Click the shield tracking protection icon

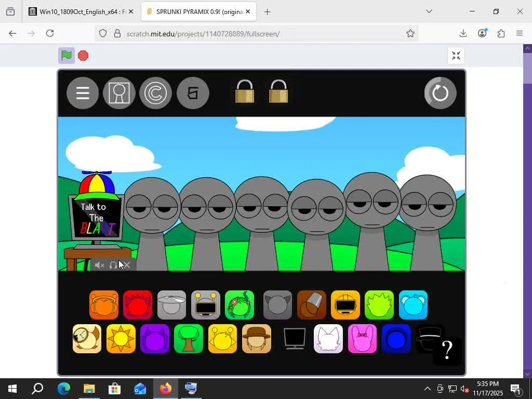click(x=103, y=33)
